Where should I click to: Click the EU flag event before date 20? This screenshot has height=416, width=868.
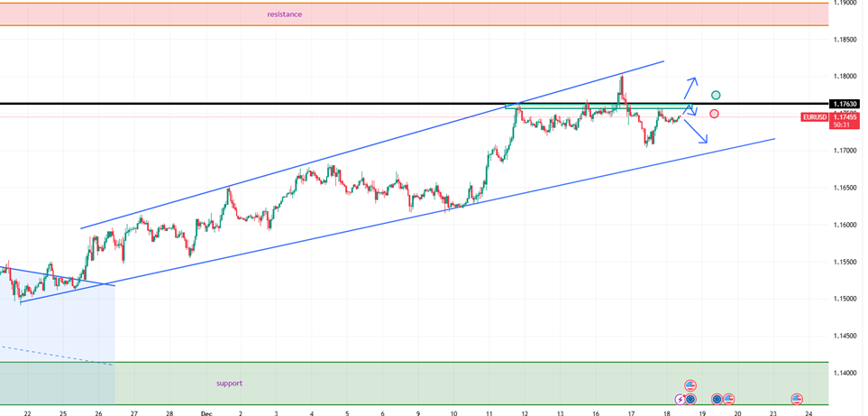[x=717, y=399]
